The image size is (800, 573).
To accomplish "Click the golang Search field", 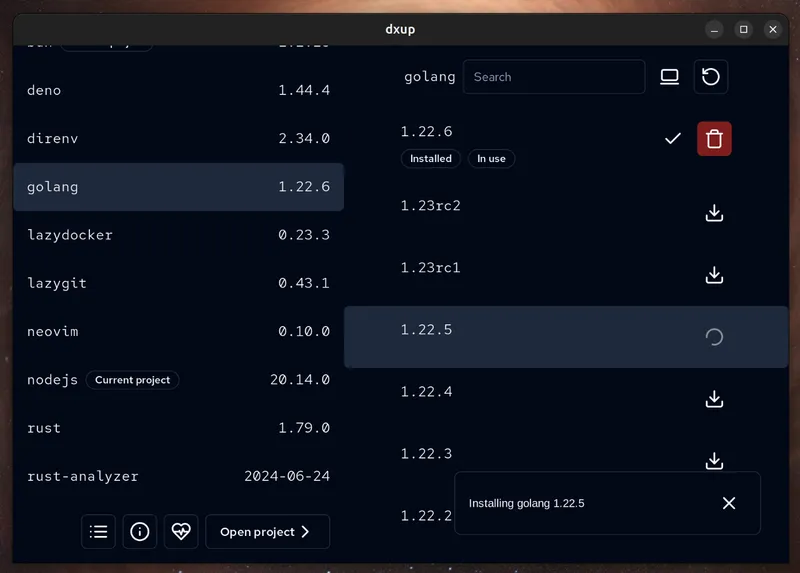I will pyautogui.click(x=554, y=77).
